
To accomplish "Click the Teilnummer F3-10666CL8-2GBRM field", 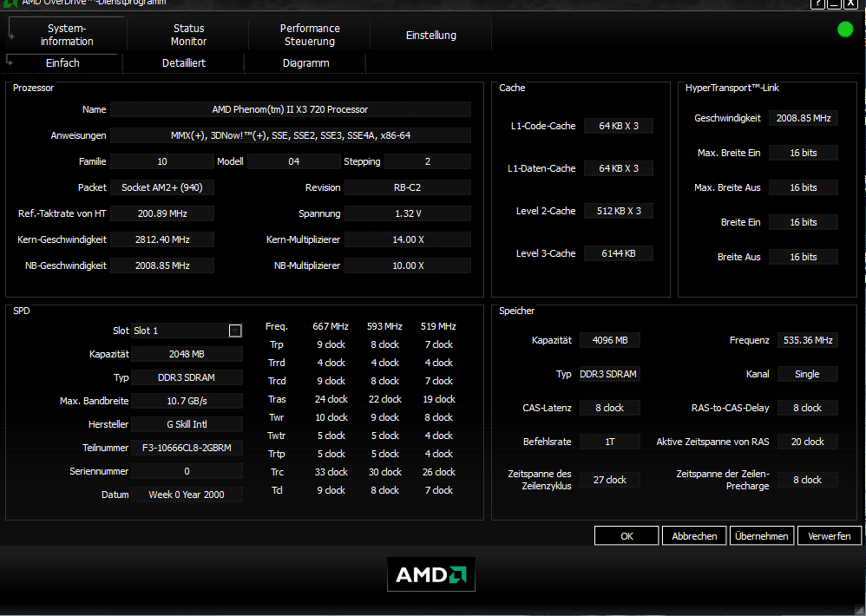I will point(187,448).
